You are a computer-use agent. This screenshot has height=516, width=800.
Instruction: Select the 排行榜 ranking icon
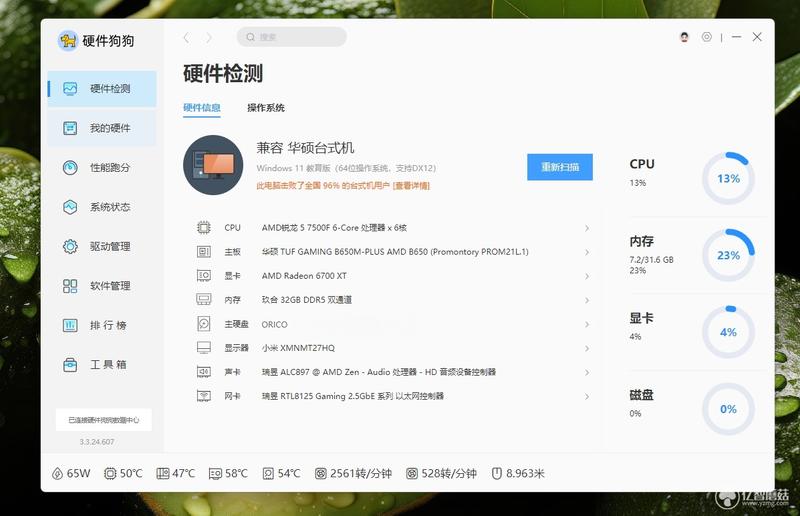click(x=70, y=325)
